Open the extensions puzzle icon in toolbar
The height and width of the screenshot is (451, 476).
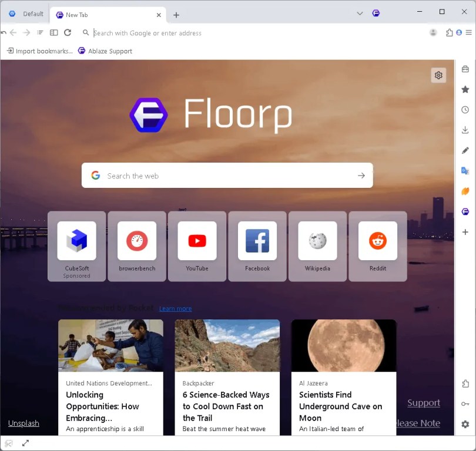(450, 32)
